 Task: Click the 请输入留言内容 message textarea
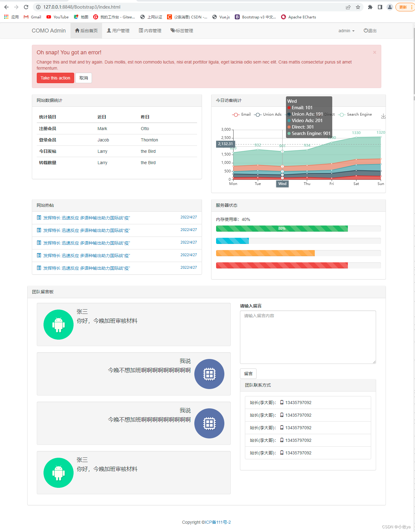click(308, 337)
